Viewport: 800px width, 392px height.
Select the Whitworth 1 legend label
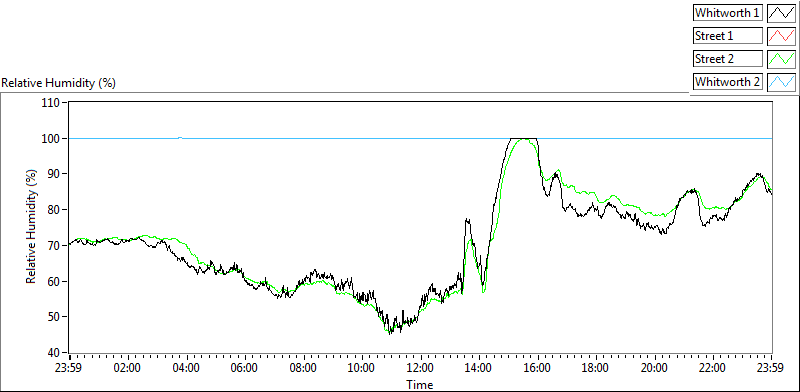point(728,13)
